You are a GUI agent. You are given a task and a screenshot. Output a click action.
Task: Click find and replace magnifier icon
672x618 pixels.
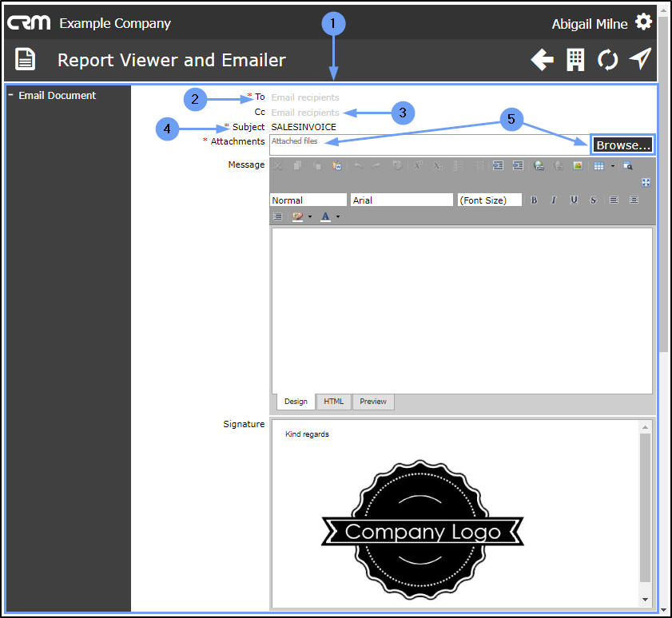coord(628,166)
